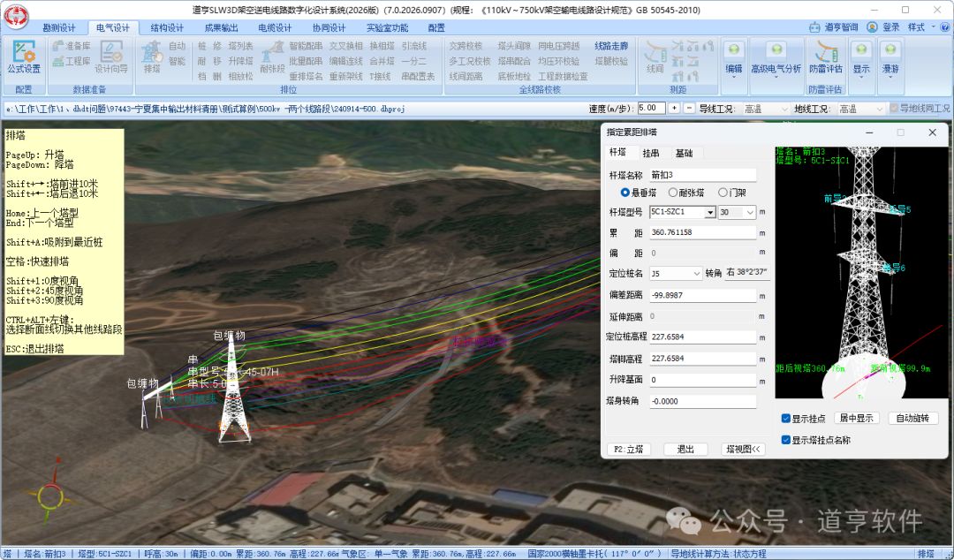The image size is (954, 560).
Task: Switch to the 结构设计 ribbon tab
Action: [167, 28]
